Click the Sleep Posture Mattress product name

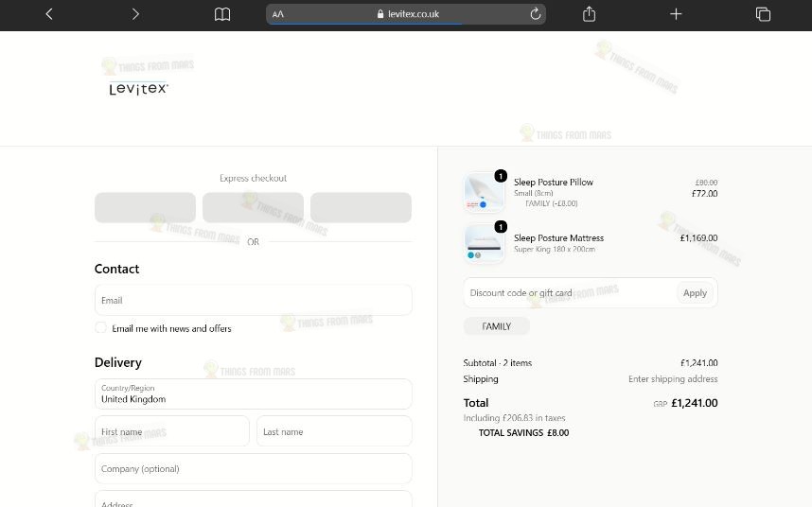(x=558, y=238)
